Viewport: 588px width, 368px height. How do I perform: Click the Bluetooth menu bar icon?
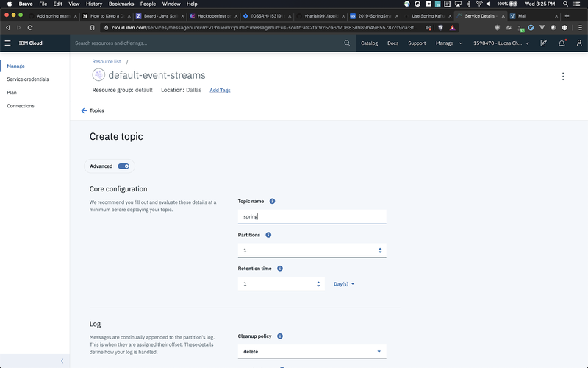click(x=469, y=4)
